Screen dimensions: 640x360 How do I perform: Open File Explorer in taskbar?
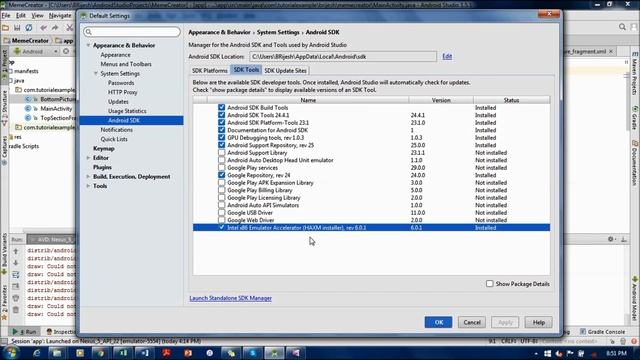(x=57, y=353)
